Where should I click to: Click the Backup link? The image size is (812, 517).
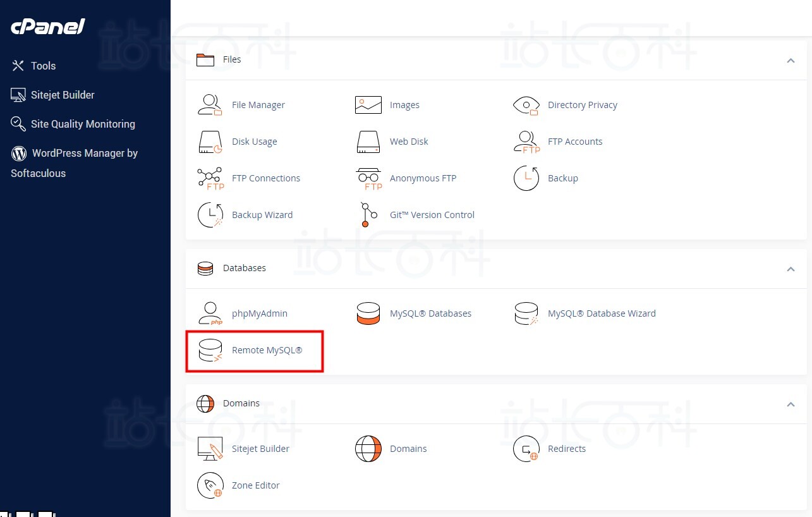coord(563,178)
